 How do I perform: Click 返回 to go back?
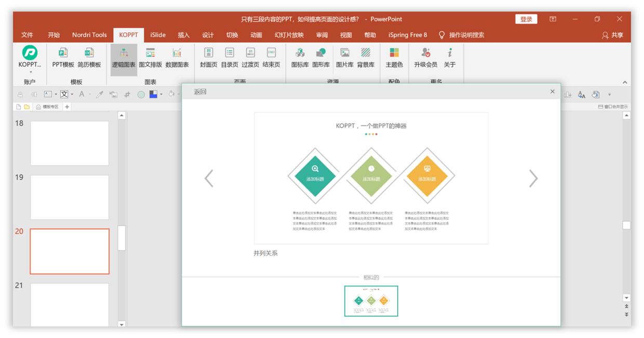tap(200, 91)
